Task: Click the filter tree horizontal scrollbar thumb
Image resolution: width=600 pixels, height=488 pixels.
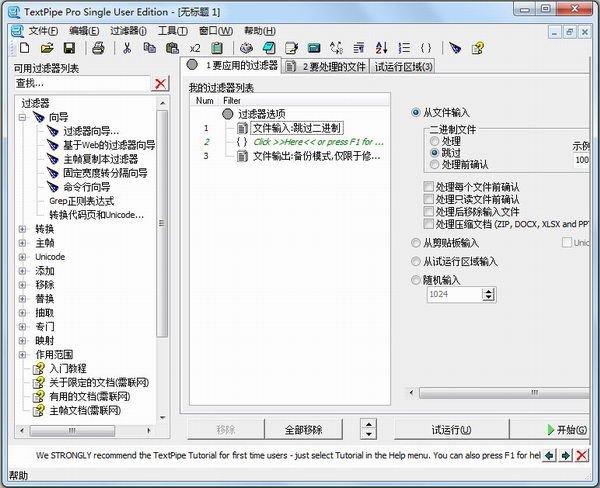Action: pos(72,431)
